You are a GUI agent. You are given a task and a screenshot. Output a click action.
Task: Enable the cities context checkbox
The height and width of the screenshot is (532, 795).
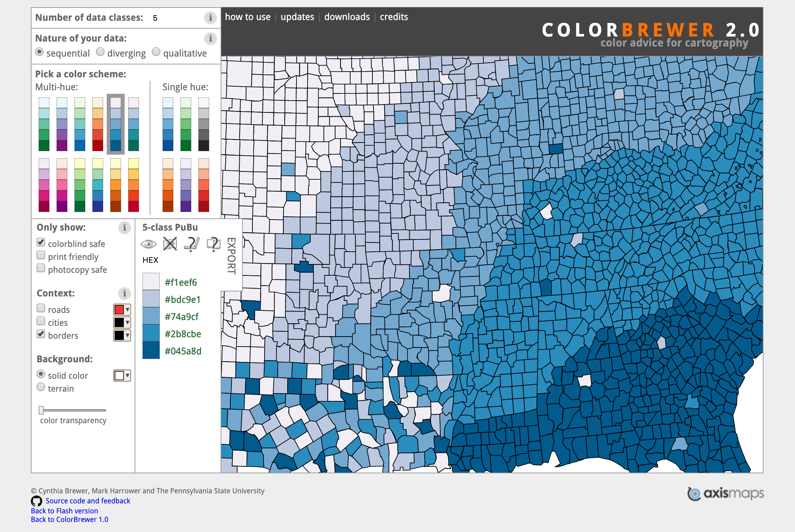[41, 321]
